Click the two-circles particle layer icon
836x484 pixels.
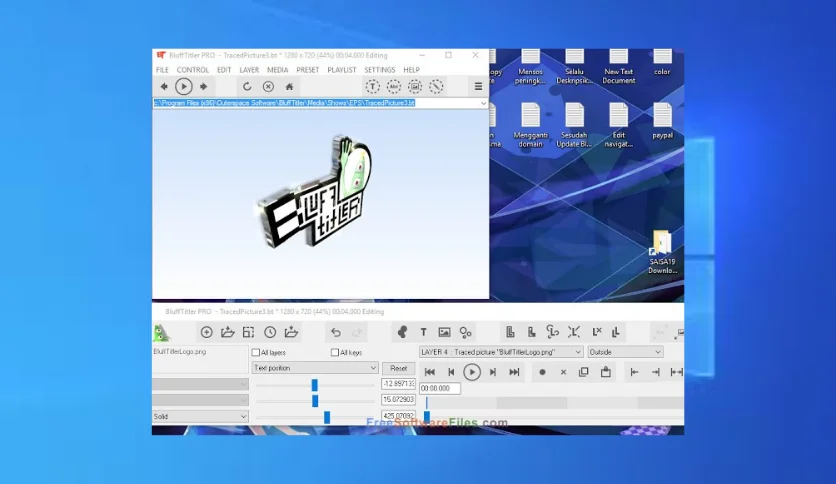point(465,333)
